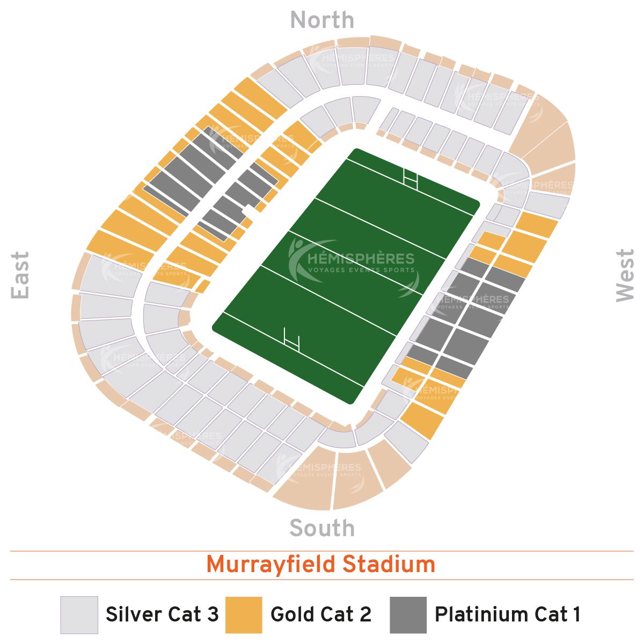Click the West stand label

(625, 275)
